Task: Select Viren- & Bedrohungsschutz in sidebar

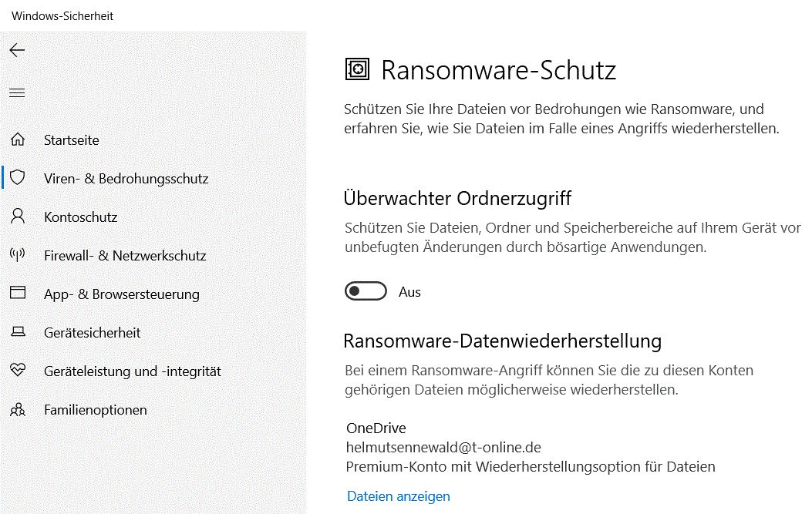Action: 126,179
